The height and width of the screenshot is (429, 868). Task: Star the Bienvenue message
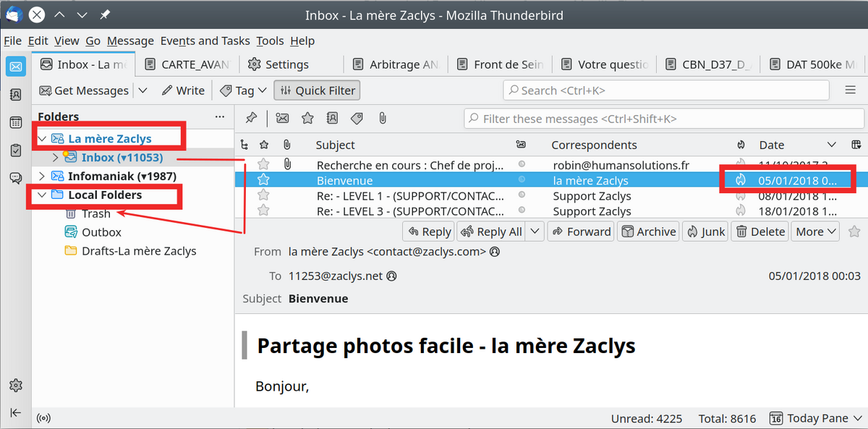(x=264, y=180)
